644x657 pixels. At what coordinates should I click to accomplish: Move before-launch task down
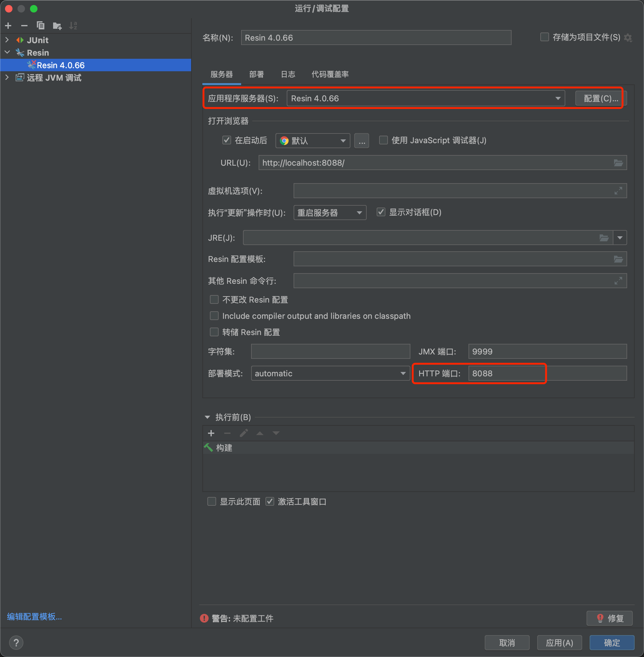point(276,433)
